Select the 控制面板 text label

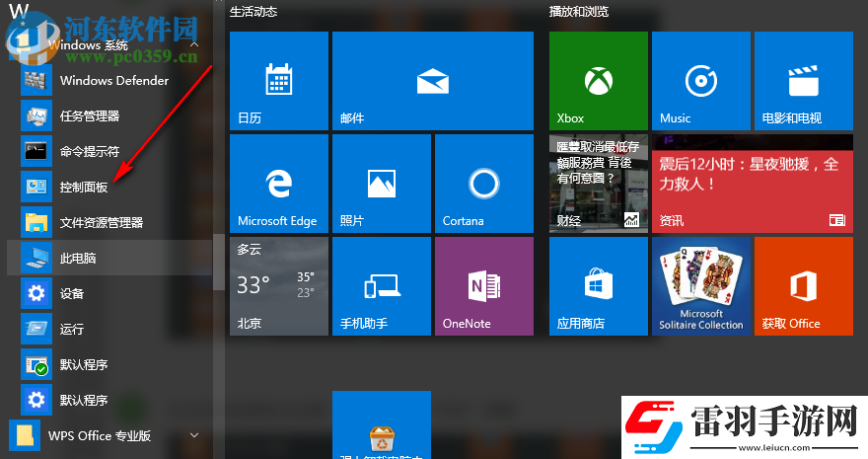(x=84, y=188)
